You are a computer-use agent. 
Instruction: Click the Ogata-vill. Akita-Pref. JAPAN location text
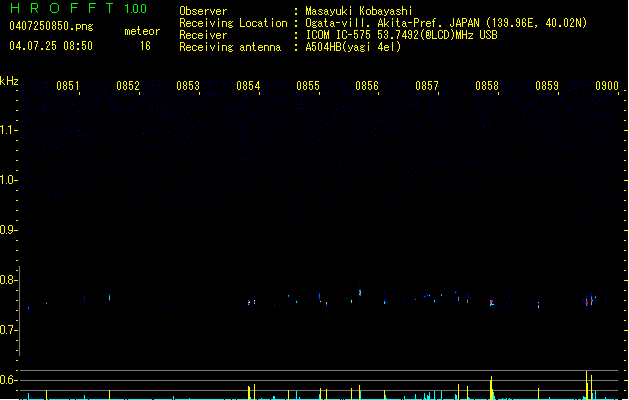pyautogui.click(x=446, y=23)
